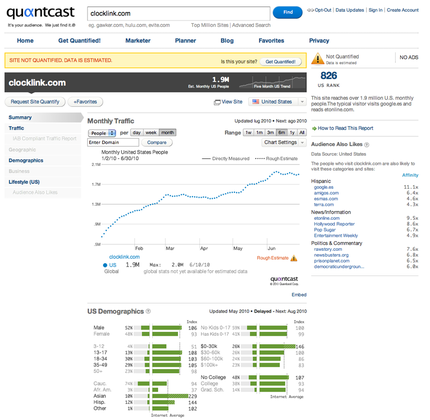
Task: Open the Hollywood Reporter link
Action: (x=334, y=224)
